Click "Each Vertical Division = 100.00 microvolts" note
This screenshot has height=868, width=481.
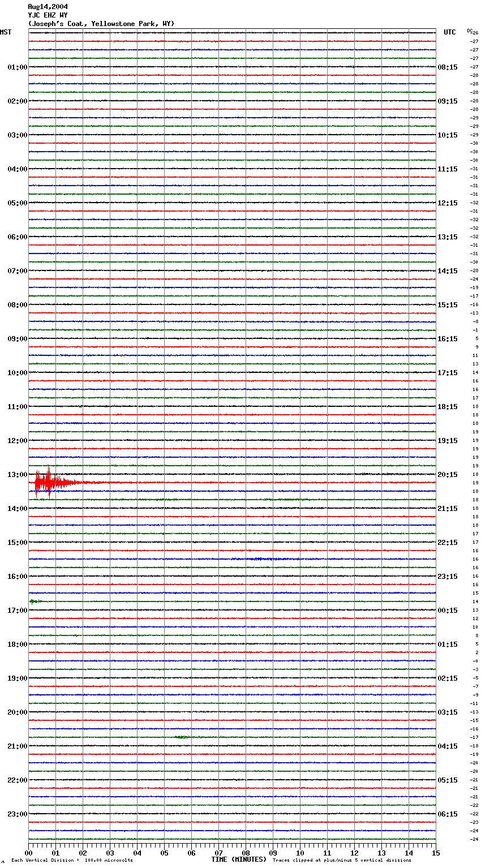72,861
